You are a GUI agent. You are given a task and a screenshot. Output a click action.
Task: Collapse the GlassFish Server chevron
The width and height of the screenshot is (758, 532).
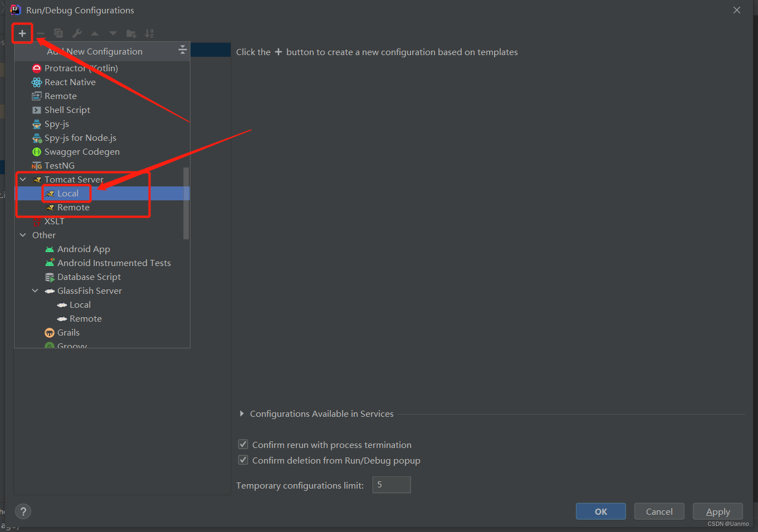click(x=35, y=290)
